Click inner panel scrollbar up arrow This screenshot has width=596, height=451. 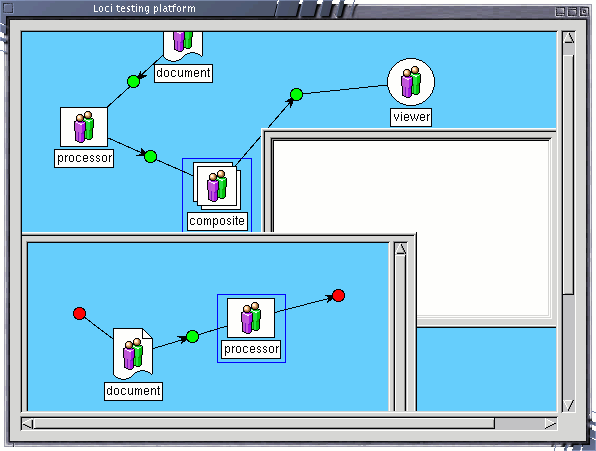coord(401,249)
